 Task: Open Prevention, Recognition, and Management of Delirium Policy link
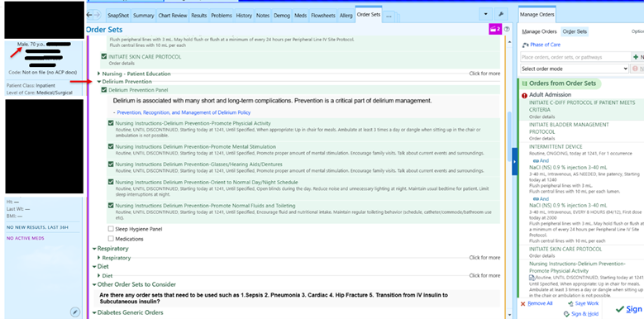tap(184, 112)
